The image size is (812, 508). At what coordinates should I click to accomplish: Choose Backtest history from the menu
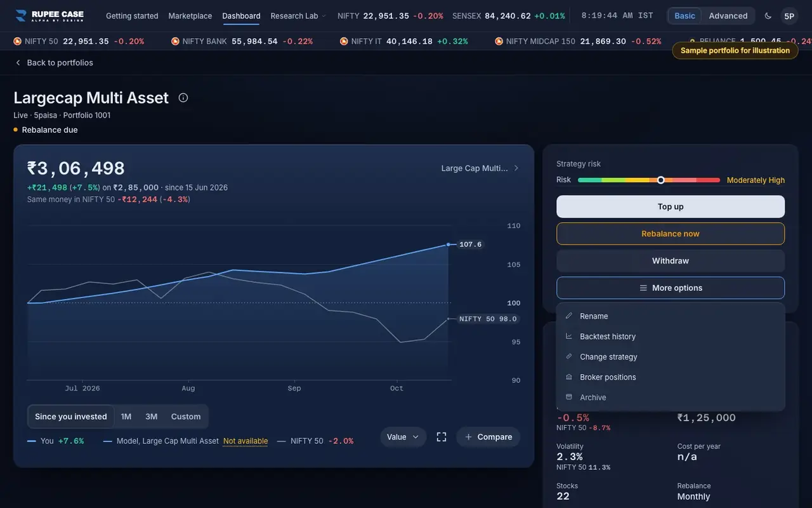pyautogui.click(x=671, y=337)
